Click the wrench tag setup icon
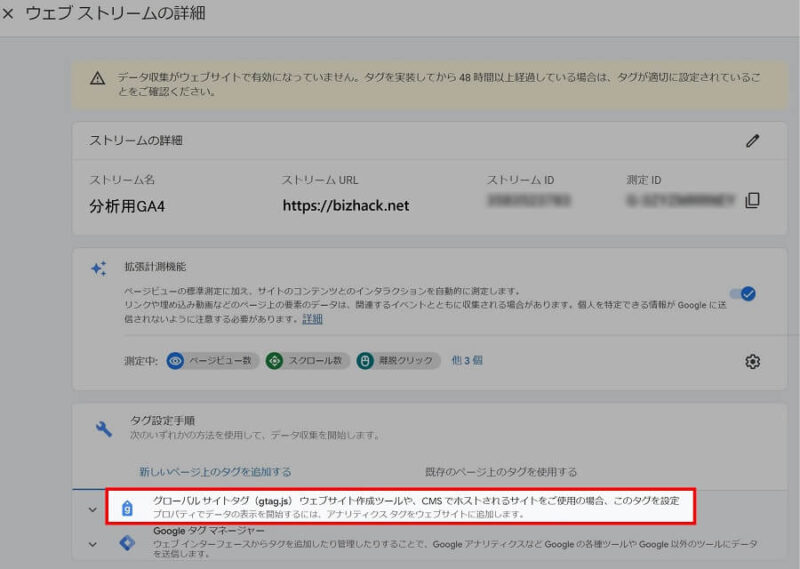 click(x=104, y=429)
